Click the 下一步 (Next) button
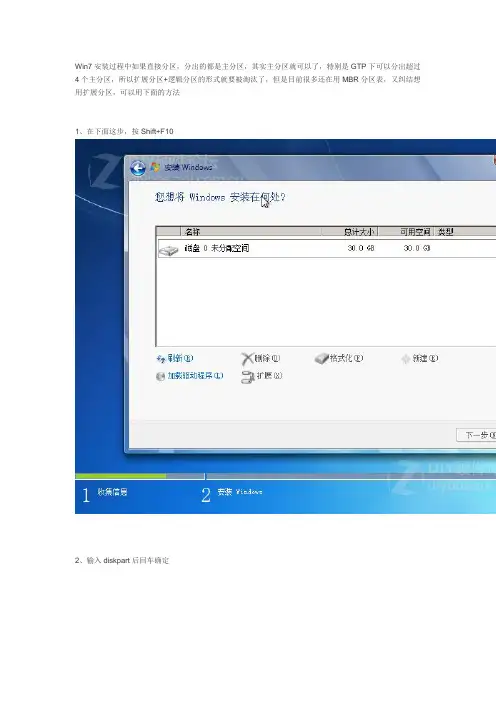The height and width of the screenshot is (702, 496). coord(476,435)
